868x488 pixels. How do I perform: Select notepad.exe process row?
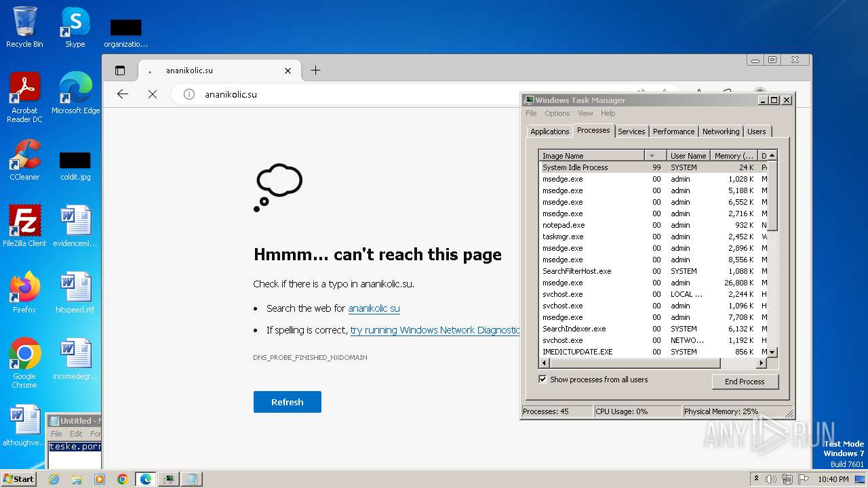(x=653, y=225)
